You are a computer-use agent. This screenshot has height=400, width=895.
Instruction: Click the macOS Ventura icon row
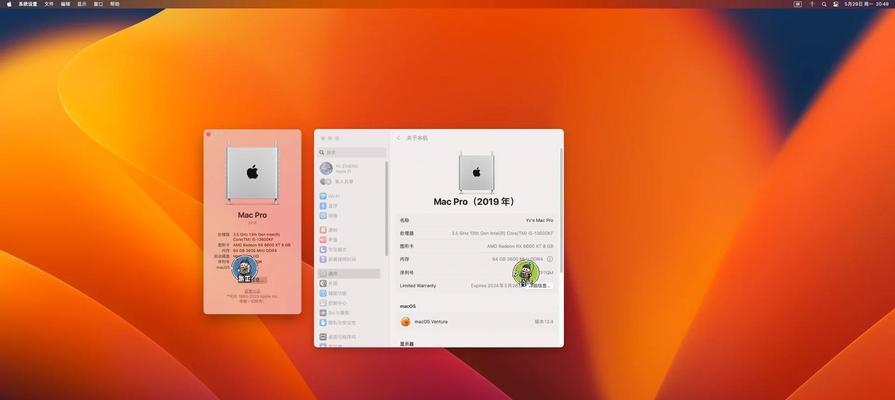tap(477, 322)
